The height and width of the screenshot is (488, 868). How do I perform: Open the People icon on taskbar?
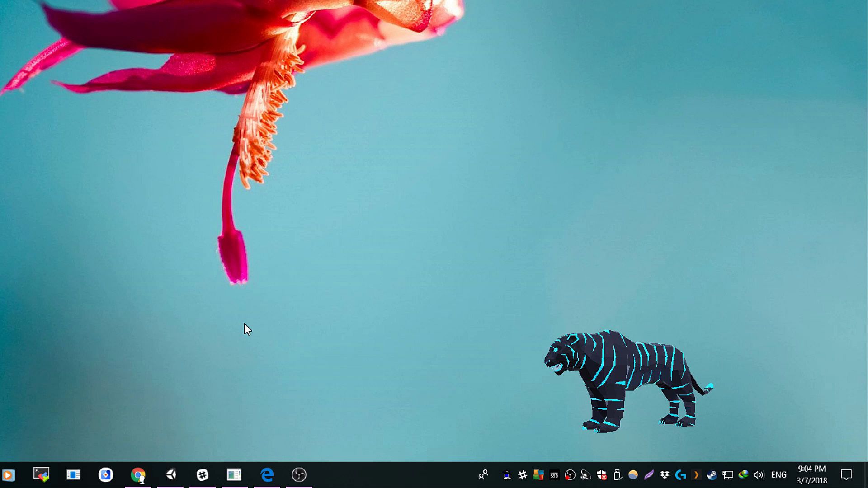point(483,475)
